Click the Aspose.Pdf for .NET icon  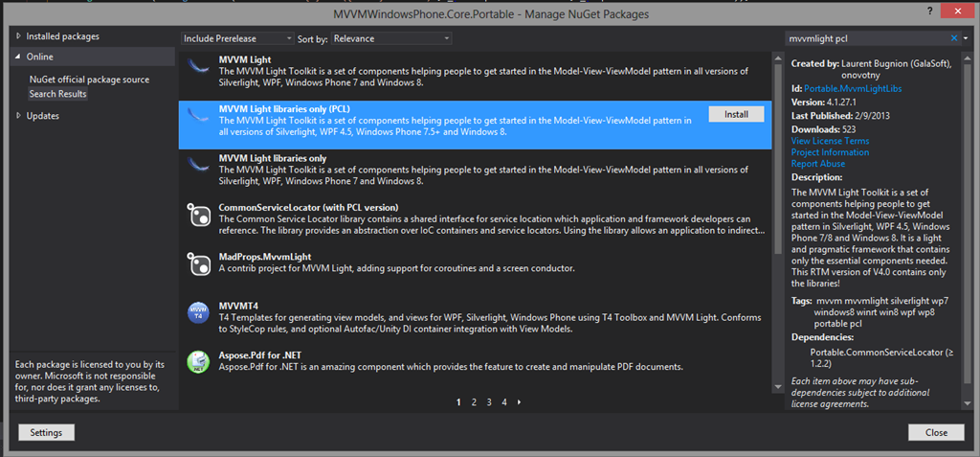[198, 361]
